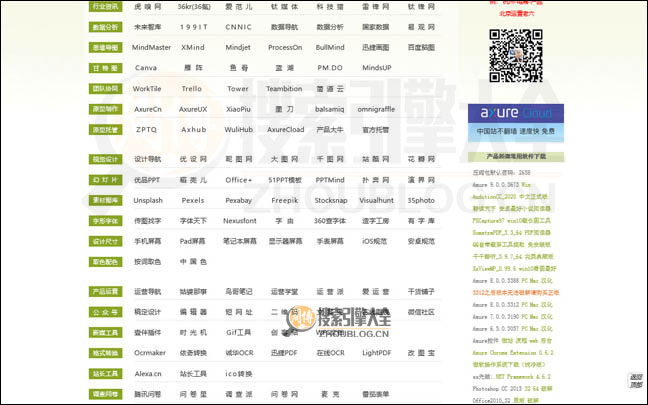The image size is (648, 405).
Task: Open the PM.DO link
Action: click(330, 68)
